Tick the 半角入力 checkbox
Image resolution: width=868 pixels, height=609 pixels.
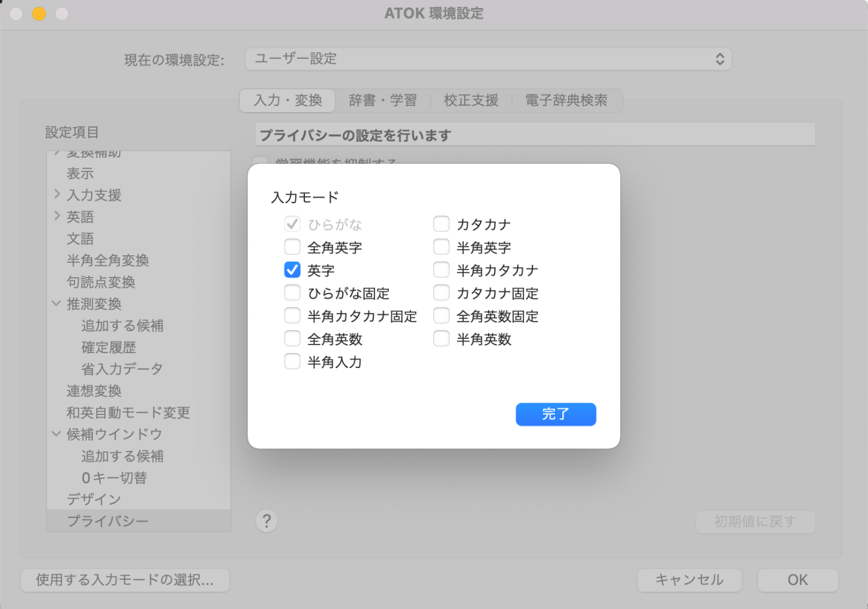pos(293,361)
